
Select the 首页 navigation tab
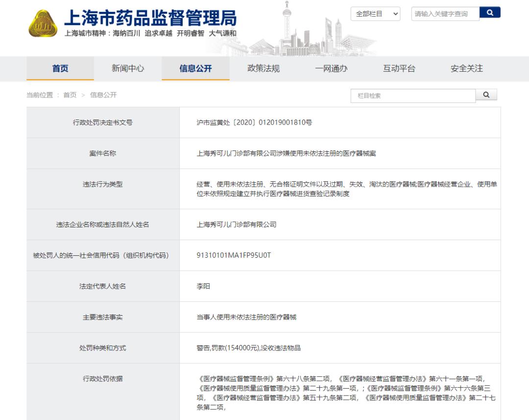coord(61,69)
